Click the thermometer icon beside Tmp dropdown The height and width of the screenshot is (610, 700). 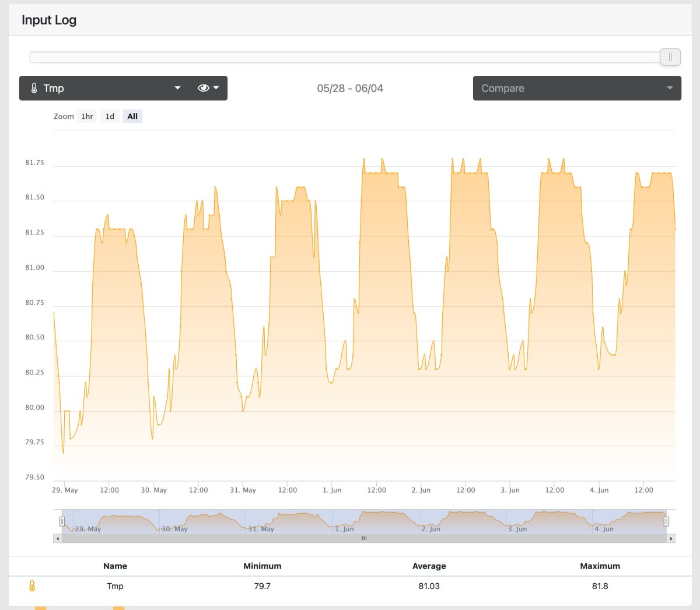tap(34, 89)
